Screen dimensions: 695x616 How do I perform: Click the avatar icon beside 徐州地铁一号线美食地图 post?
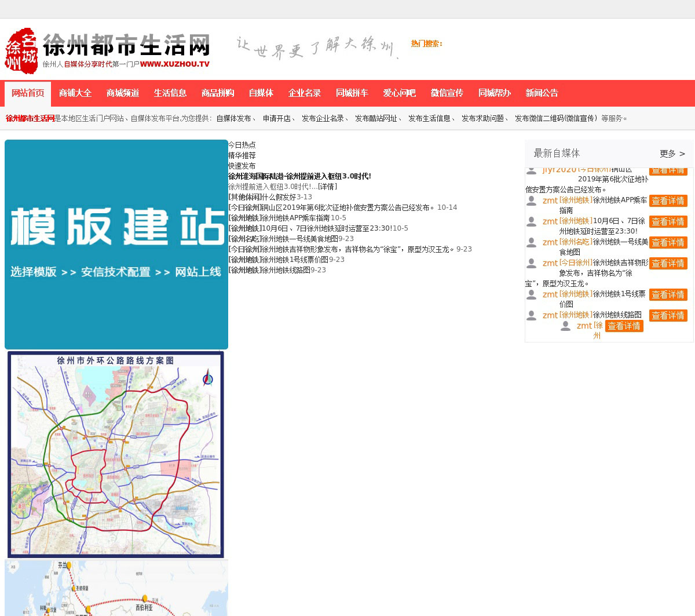click(x=531, y=242)
